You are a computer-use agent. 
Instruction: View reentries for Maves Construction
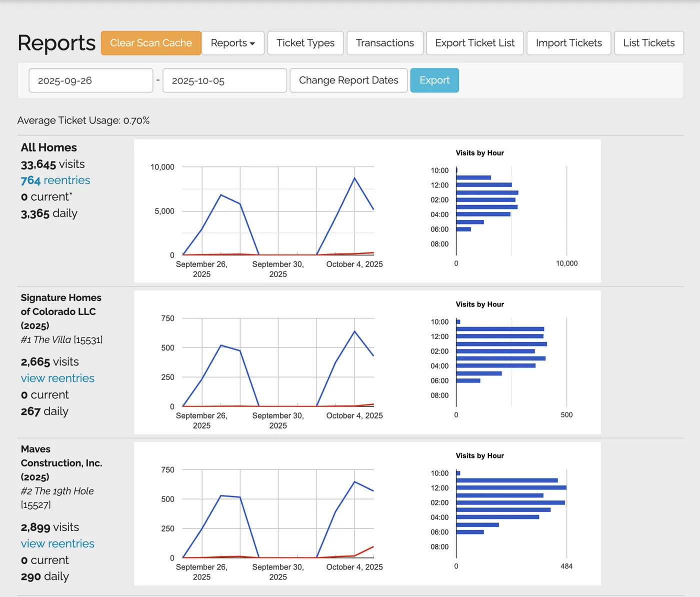coord(57,543)
